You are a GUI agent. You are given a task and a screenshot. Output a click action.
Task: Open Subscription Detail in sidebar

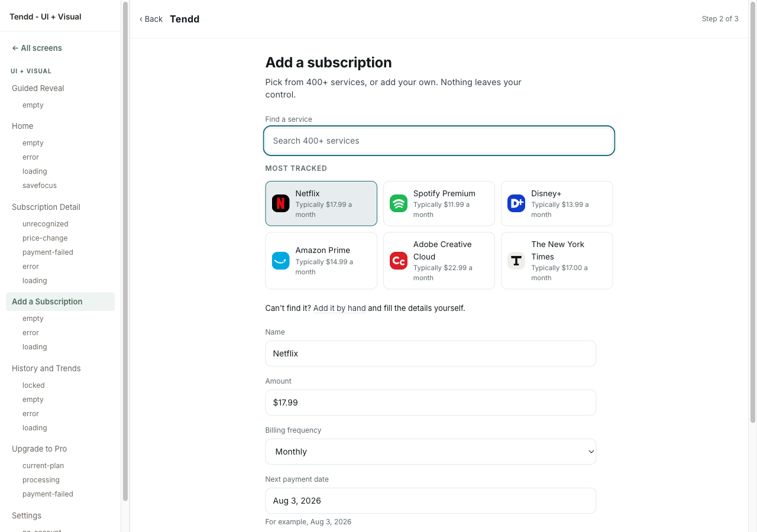coord(46,207)
